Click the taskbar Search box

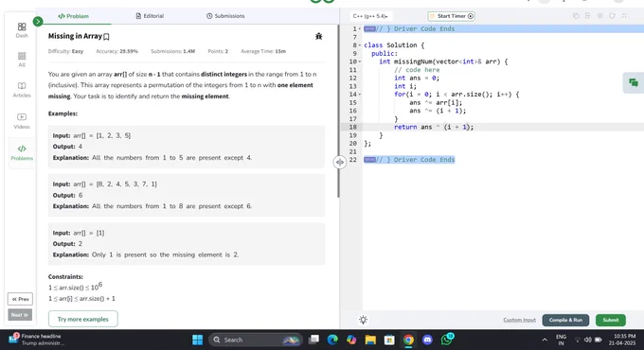click(256, 340)
